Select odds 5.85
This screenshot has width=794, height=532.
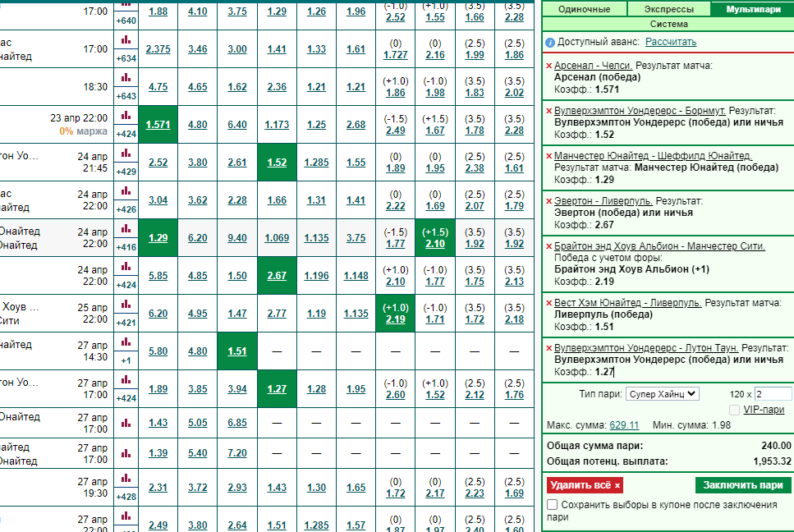pyautogui.click(x=158, y=276)
